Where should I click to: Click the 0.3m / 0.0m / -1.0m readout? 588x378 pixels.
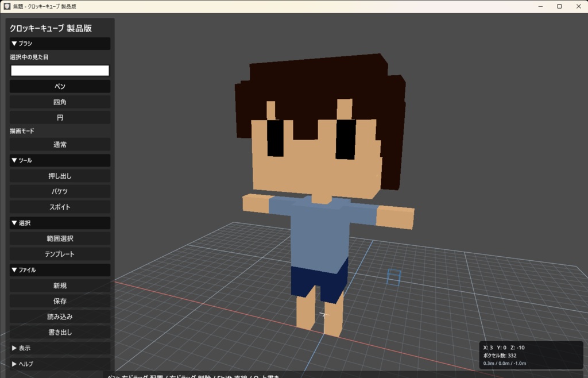coord(504,364)
